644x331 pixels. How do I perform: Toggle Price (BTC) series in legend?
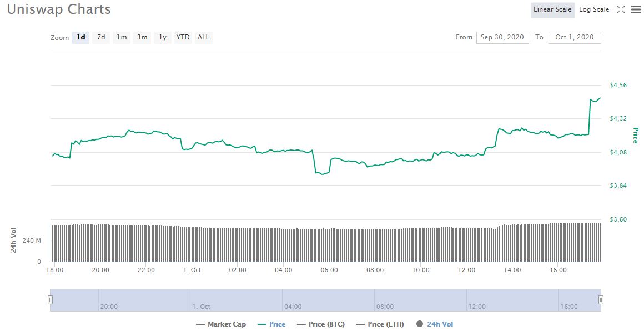pyautogui.click(x=321, y=324)
